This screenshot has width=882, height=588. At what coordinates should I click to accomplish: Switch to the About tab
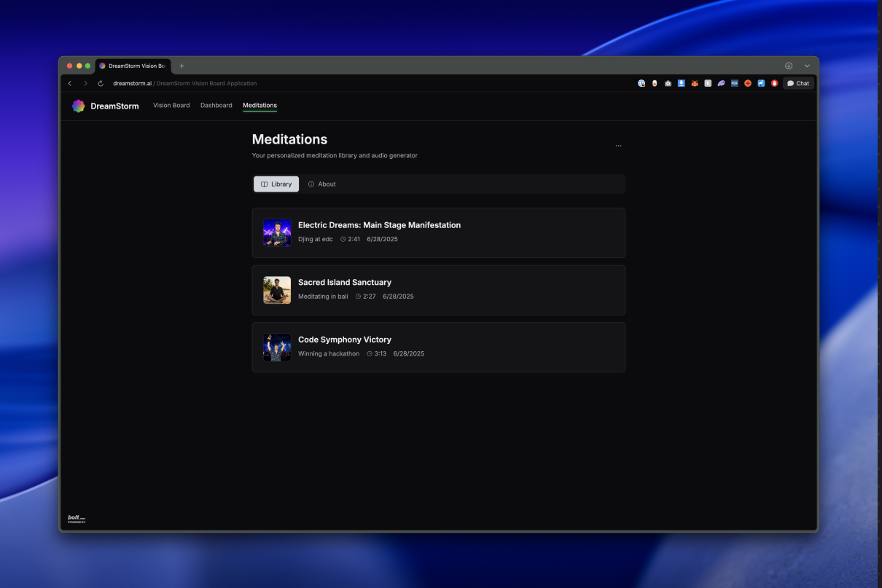[x=321, y=184]
